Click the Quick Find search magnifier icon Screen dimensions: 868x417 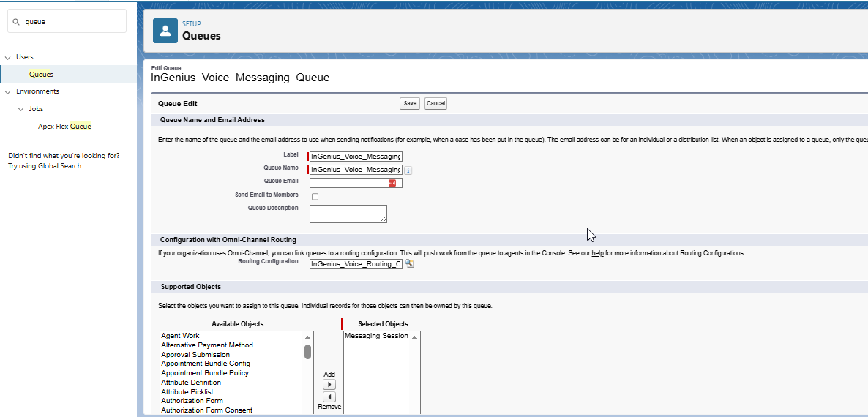point(16,22)
